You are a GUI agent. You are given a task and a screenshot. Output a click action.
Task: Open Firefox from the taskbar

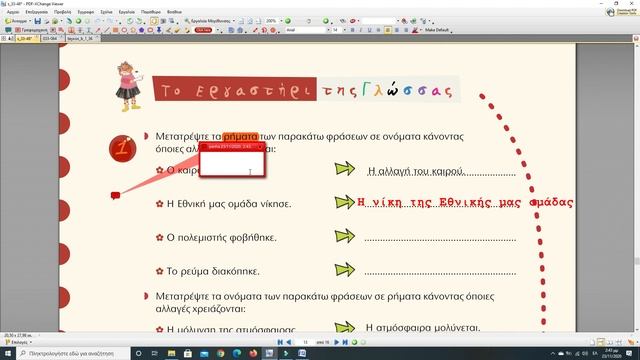pyautogui.click(x=253, y=353)
